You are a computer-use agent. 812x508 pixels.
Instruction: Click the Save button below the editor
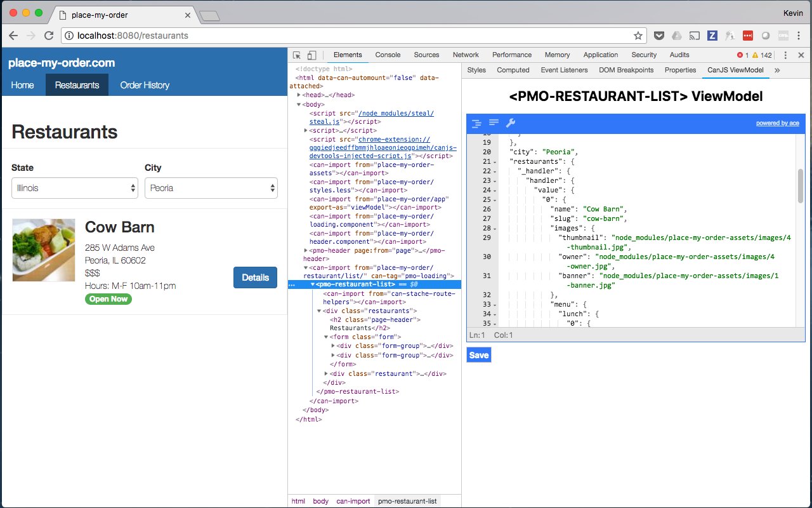478,355
